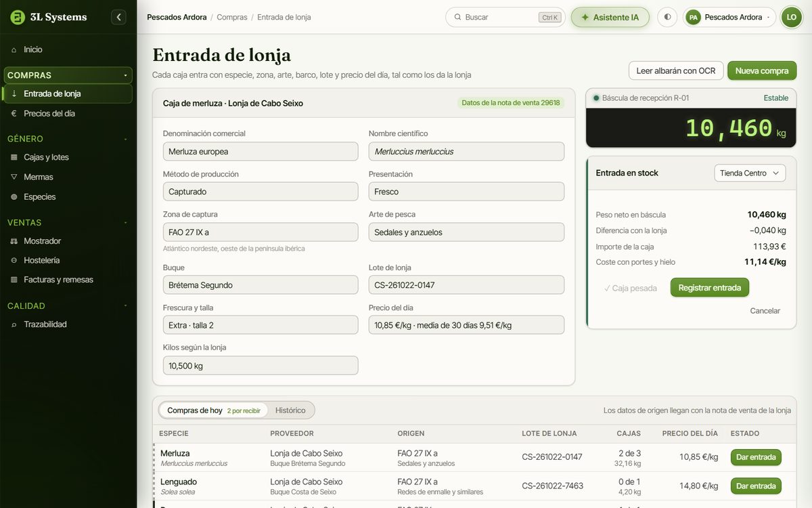Screen dimensions: 812x508
Task: Click Leer albarán con OCR button
Action: pyautogui.click(x=676, y=70)
